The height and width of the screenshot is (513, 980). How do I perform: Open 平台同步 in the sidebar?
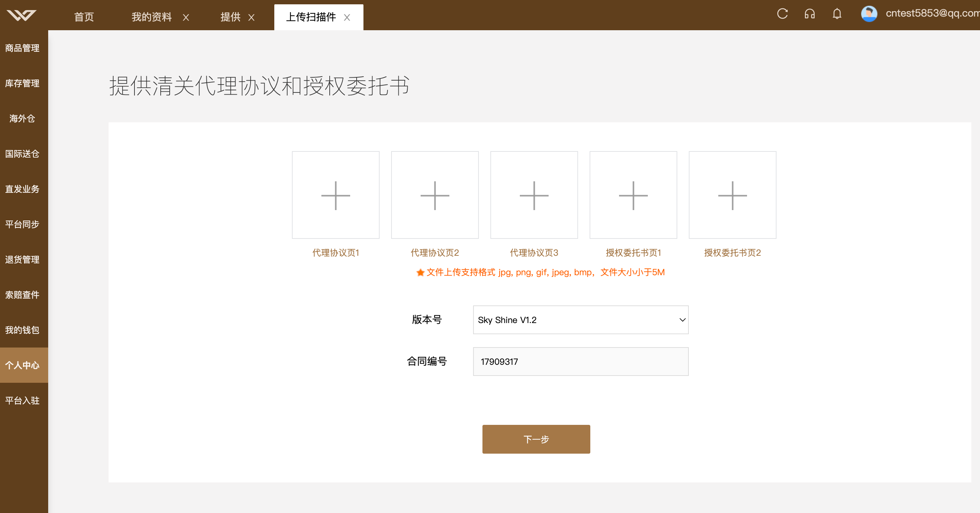pos(22,224)
